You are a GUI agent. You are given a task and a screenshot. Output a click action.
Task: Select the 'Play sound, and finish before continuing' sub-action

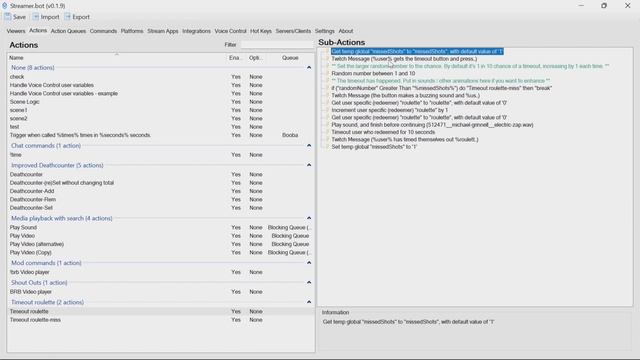click(432, 125)
